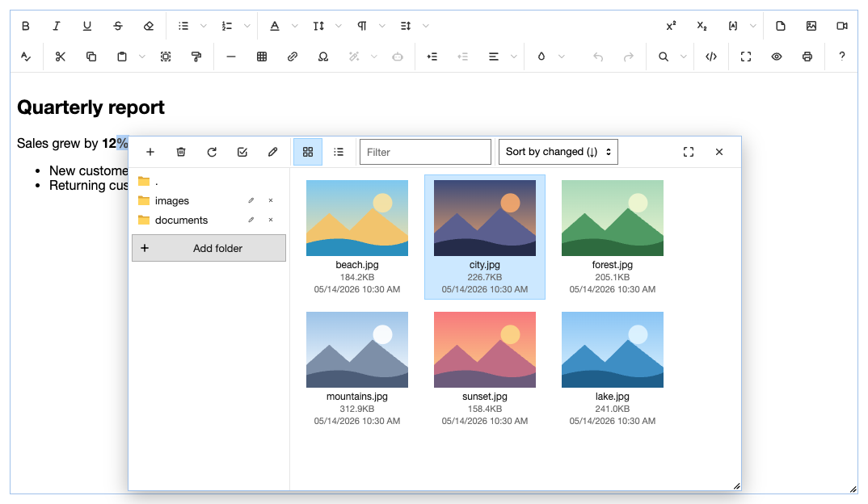
Task: Increase indent icon
Action: (x=432, y=57)
